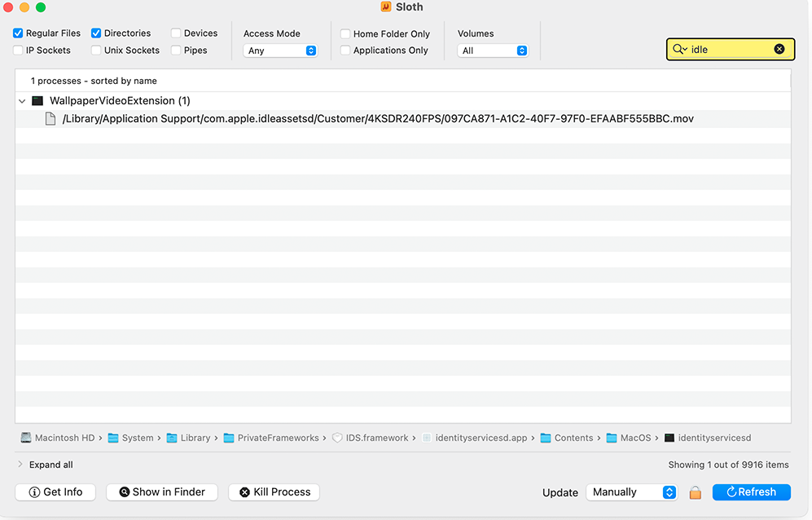812x520 pixels.
Task: Click 'PrivateFrameworks' text in path bar
Action: point(278,438)
